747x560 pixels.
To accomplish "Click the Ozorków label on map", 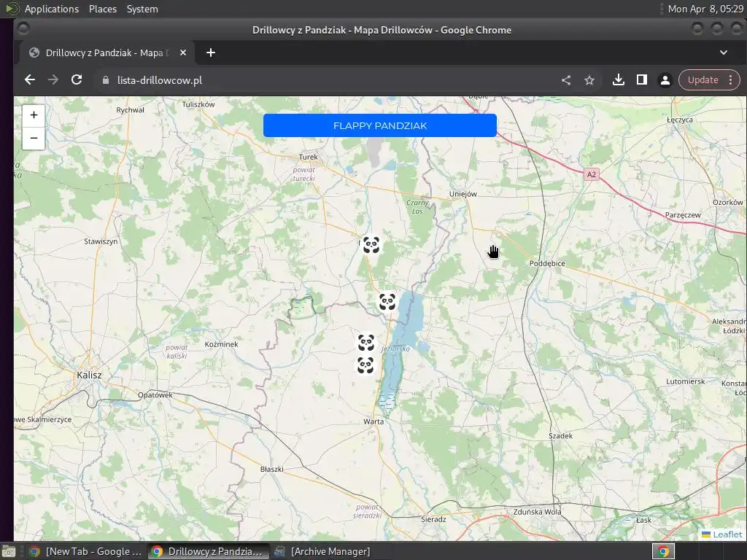I will click(x=727, y=203).
